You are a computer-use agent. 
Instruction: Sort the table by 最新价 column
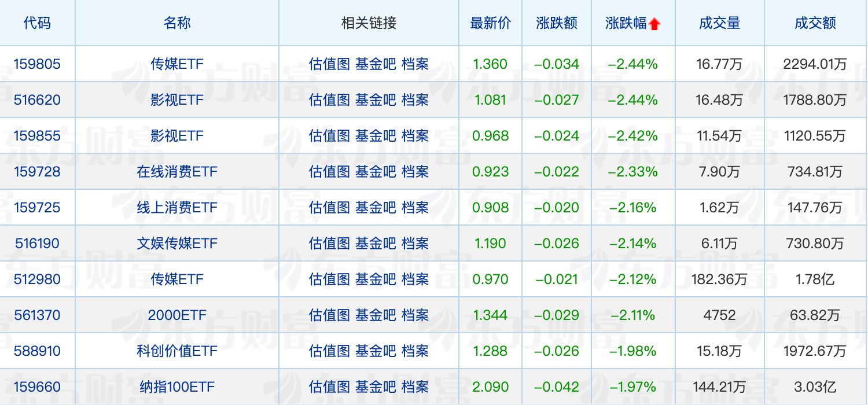click(x=490, y=23)
